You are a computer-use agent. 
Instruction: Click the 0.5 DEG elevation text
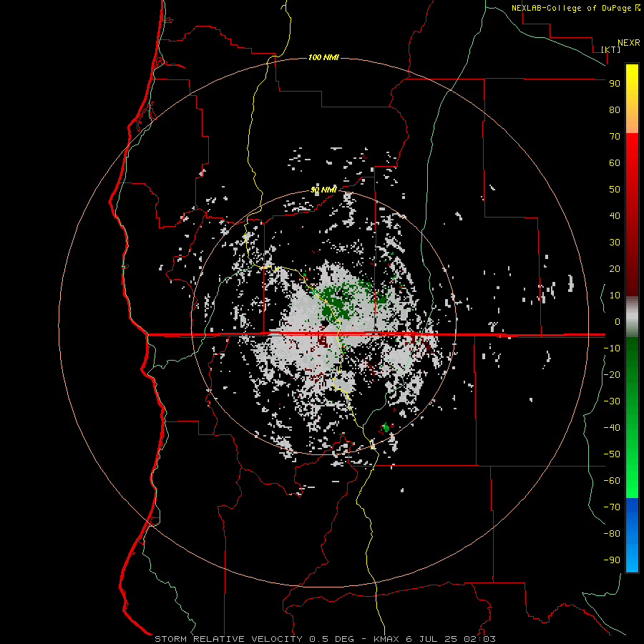pos(331,639)
